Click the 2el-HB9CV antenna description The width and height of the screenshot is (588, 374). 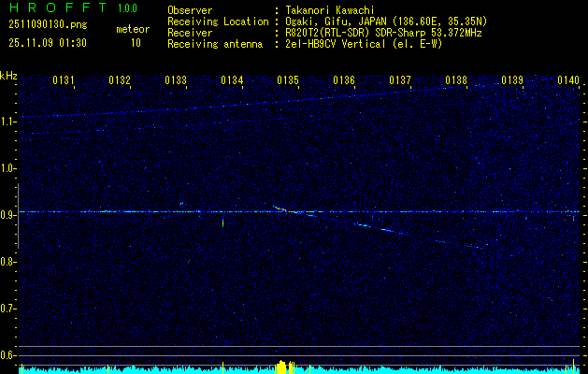(x=364, y=44)
